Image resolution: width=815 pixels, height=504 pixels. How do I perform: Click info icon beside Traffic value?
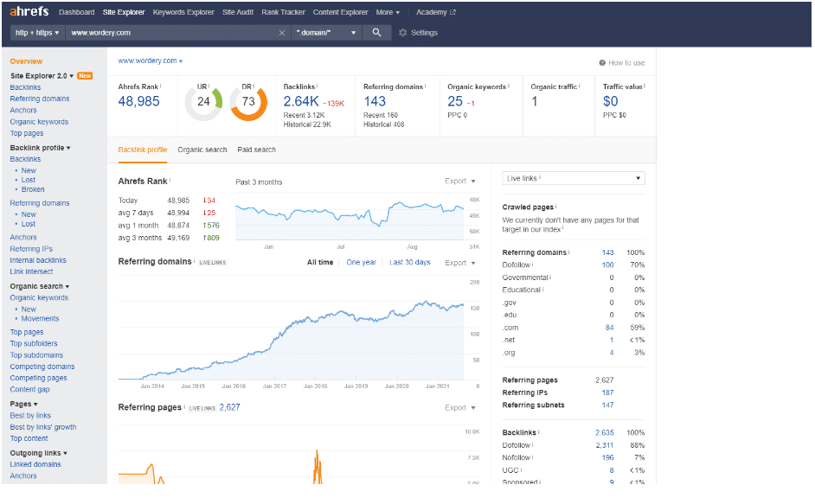(645, 86)
